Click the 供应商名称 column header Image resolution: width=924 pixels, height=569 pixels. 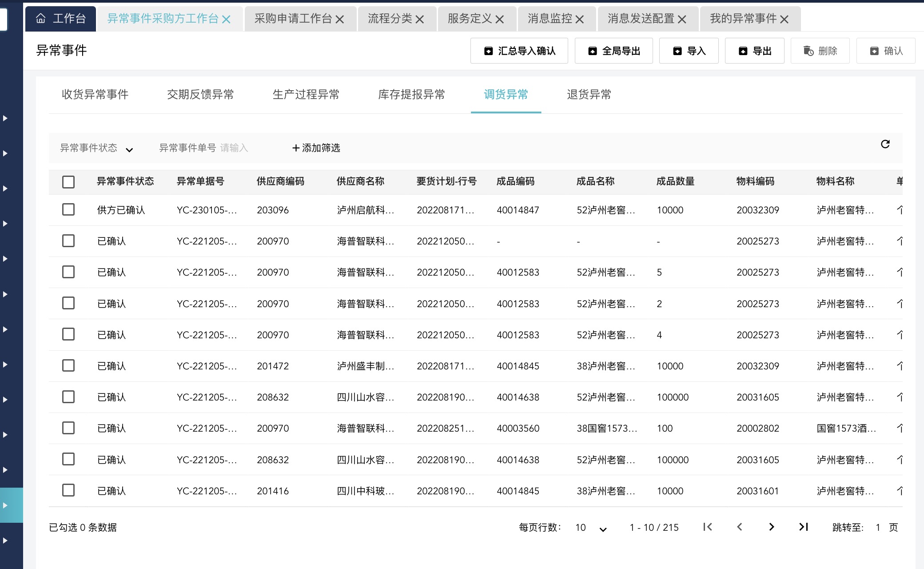click(360, 181)
